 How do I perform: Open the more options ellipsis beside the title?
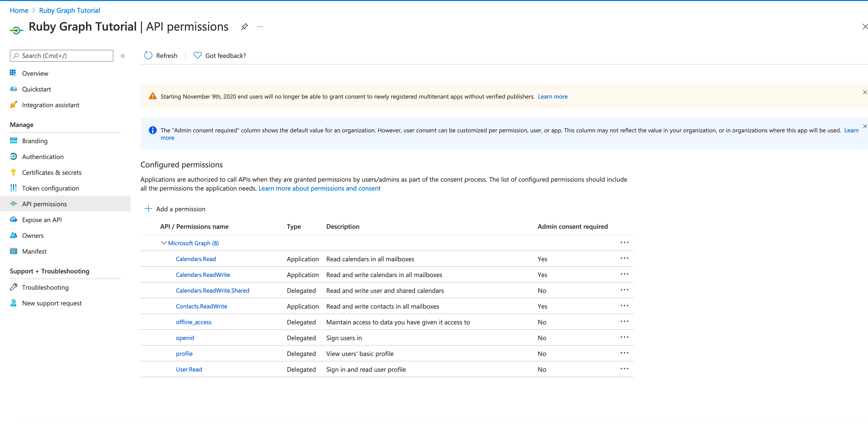pyautogui.click(x=260, y=27)
